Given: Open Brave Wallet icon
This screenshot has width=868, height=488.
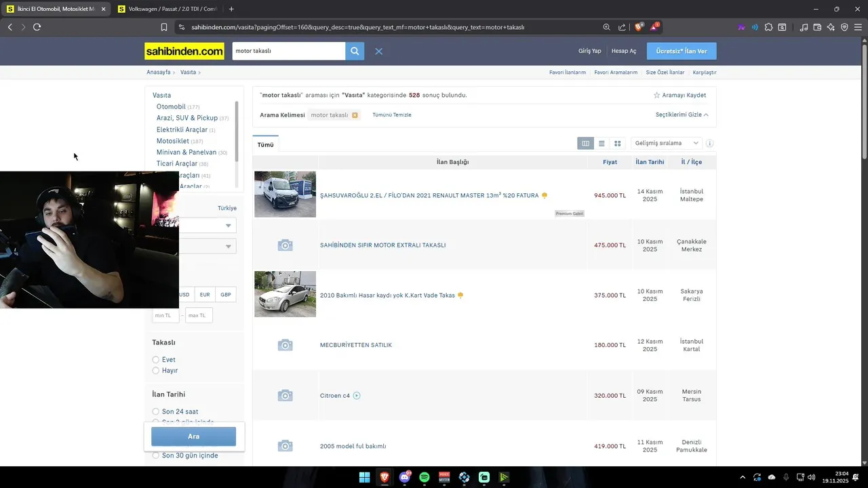Looking at the screenshot, I should 817,27.
